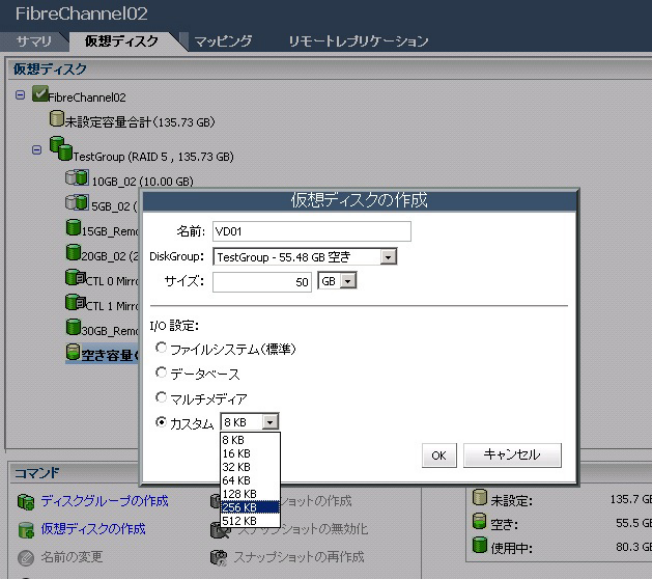Click the CTL 1 Mirror disk icon
The image size is (652, 579).
pos(75,302)
